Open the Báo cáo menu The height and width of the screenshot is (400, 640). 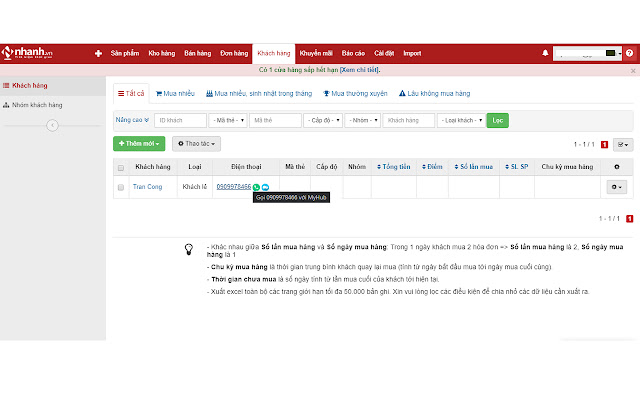(x=353, y=52)
